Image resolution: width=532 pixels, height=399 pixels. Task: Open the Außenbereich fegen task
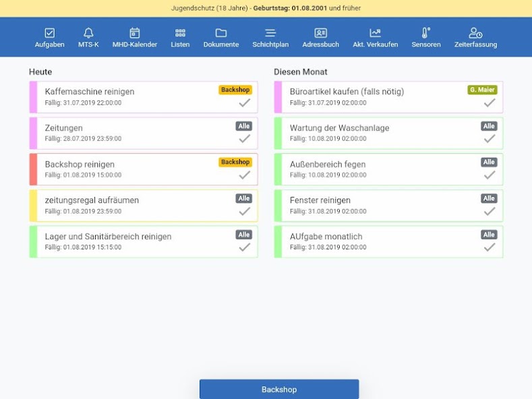[x=388, y=169]
